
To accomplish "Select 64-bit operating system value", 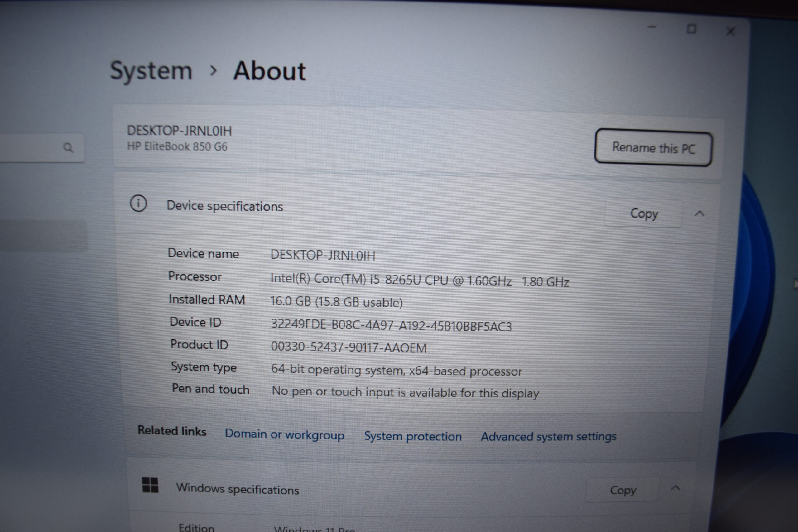I will pyautogui.click(x=396, y=370).
